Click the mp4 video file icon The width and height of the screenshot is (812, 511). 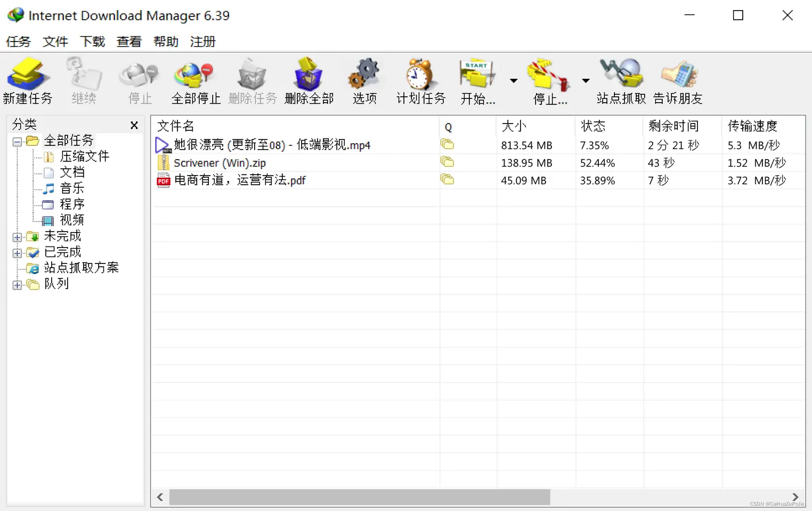[163, 145]
